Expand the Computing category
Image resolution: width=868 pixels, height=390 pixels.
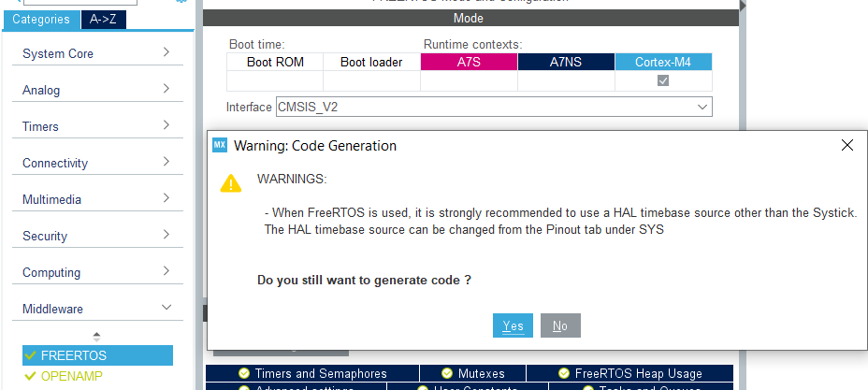(97, 273)
